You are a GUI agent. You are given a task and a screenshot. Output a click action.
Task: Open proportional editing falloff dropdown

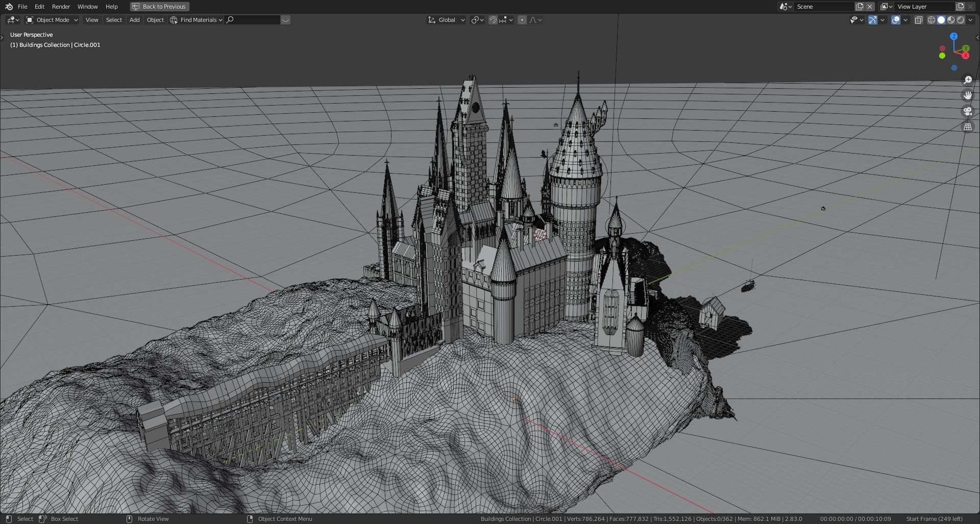click(x=535, y=20)
